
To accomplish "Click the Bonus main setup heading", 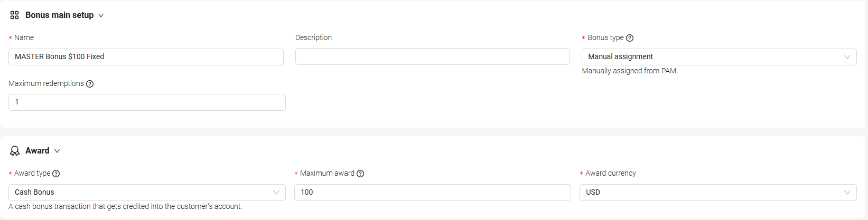I will pos(59,15).
